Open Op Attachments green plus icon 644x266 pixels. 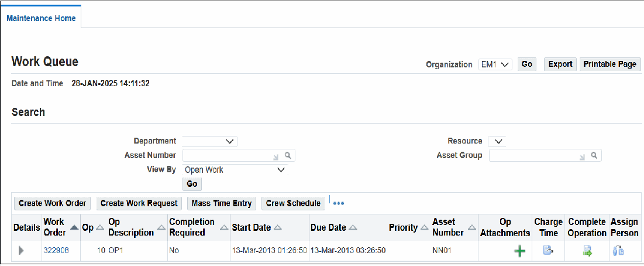pyautogui.click(x=520, y=251)
